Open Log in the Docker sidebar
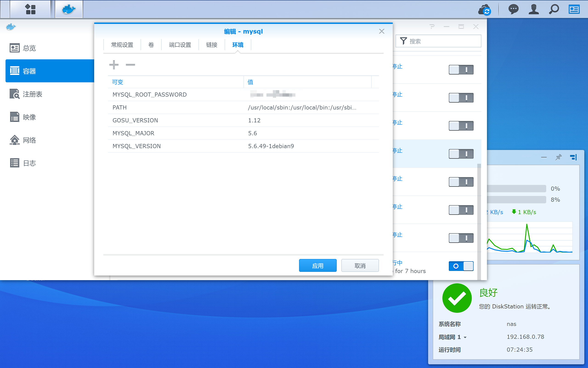The height and width of the screenshot is (368, 588). (50, 163)
